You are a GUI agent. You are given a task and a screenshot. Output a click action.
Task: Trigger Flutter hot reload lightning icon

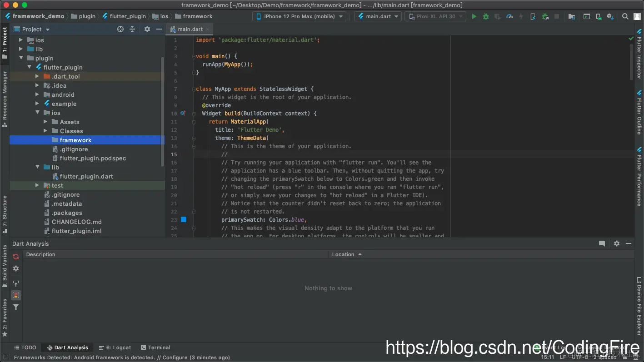(x=521, y=16)
